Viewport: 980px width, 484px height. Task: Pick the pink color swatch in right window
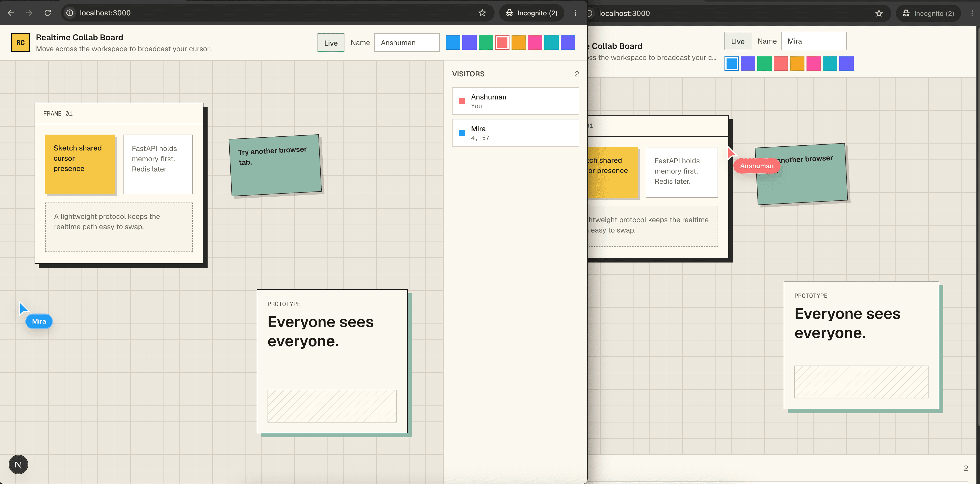pos(813,64)
